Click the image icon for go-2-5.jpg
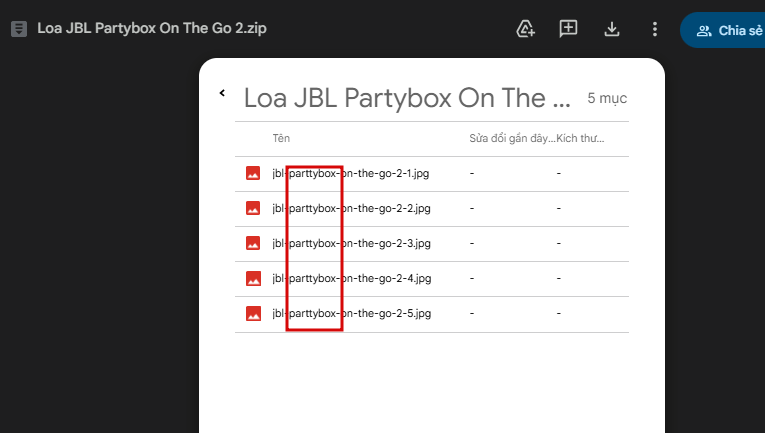 [x=253, y=314]
